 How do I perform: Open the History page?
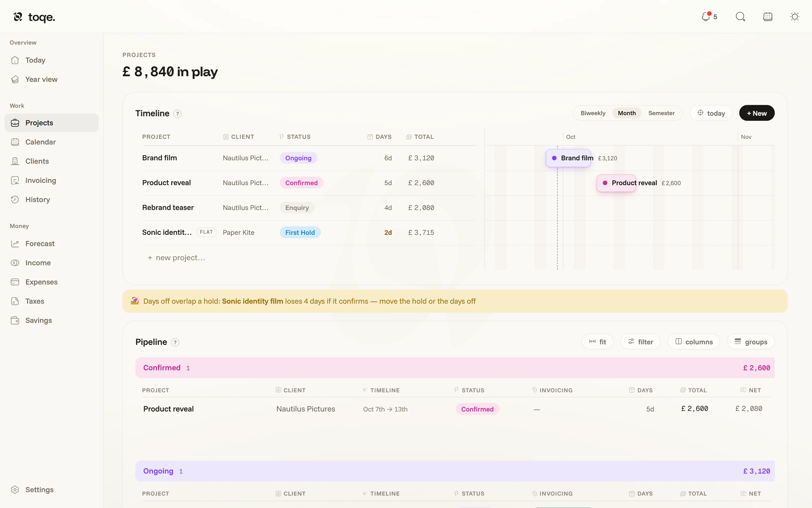coord(51,200)
